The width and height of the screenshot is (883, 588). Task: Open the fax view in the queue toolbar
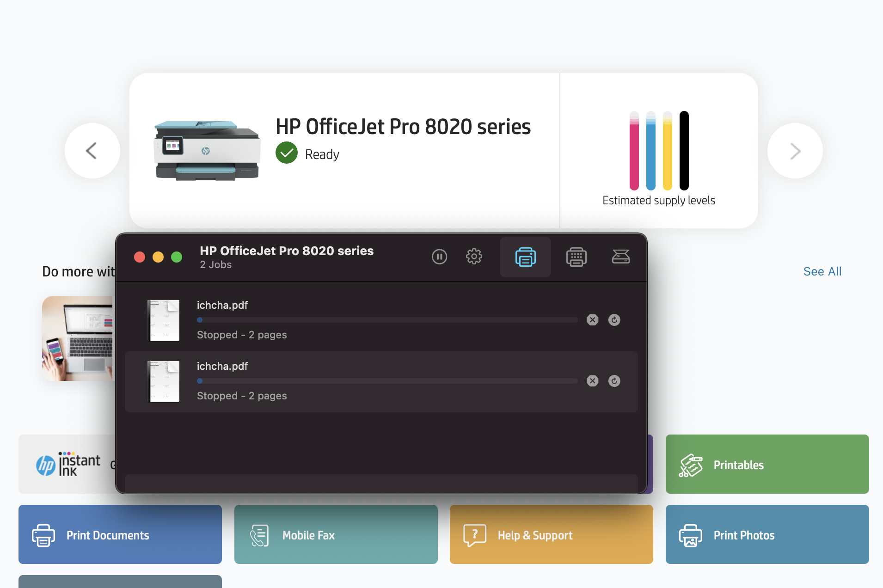tap(576, 257)
